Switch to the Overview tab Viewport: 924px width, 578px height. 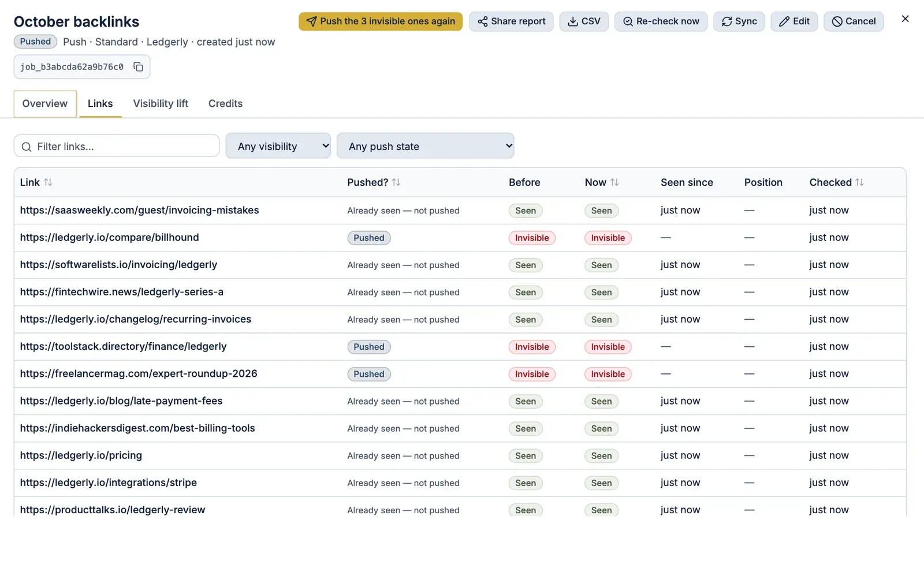[45, 104]
